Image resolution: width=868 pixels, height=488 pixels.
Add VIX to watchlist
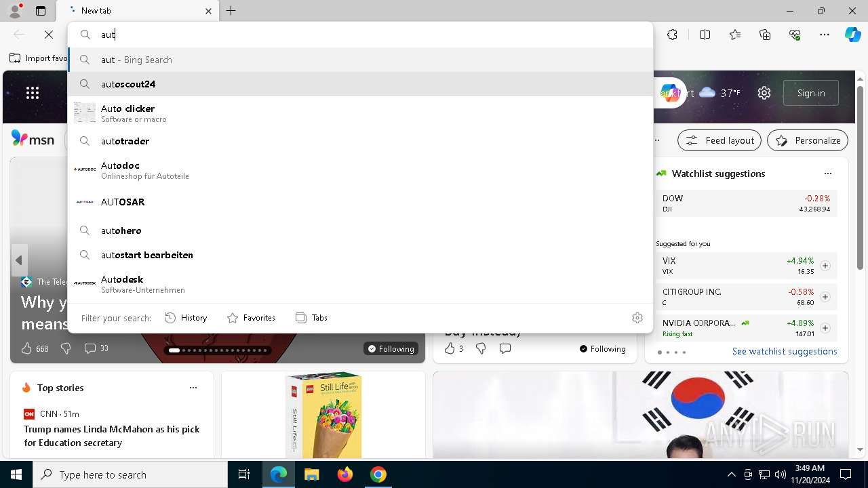pos(825,266)
